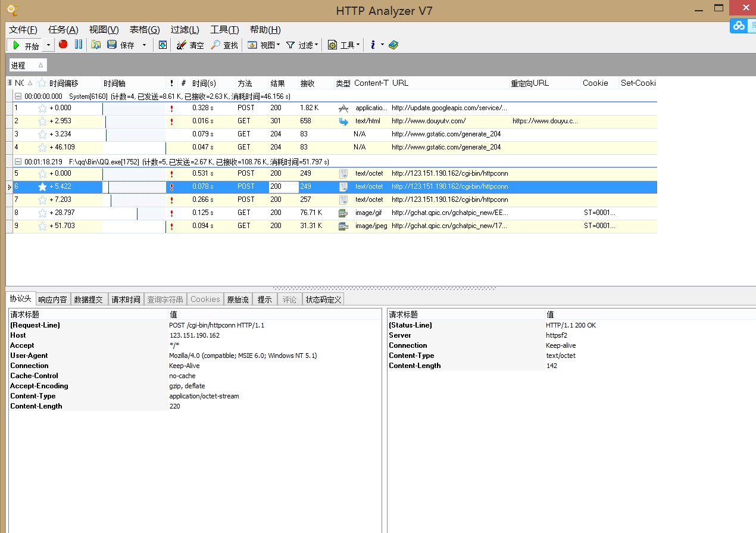Switch to the 数据提交 tab

(89, 300)
